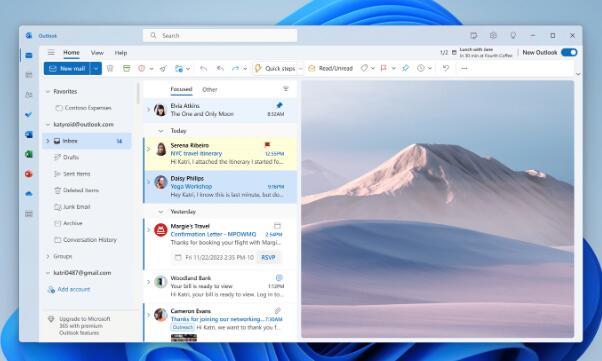The height and width of the screenshot is (361, 602).
Task: Launch PowerPoint from the left rail
Action: point(29,174)
